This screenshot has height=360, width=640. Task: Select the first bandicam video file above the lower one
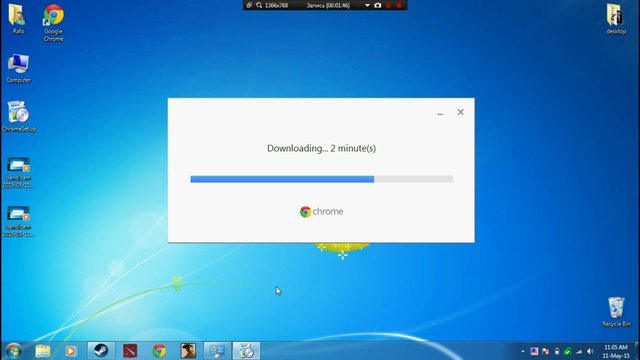18,173
